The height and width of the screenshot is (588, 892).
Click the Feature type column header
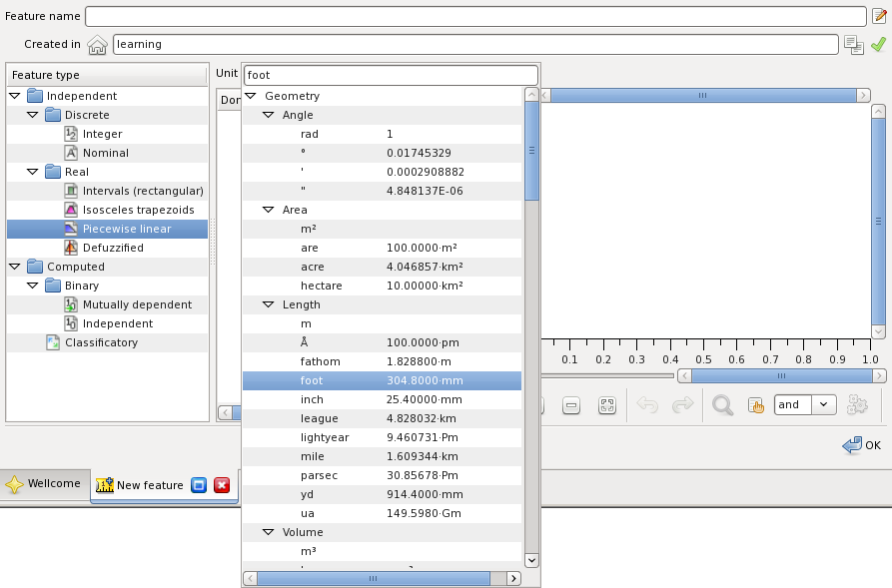click(107, 75)
